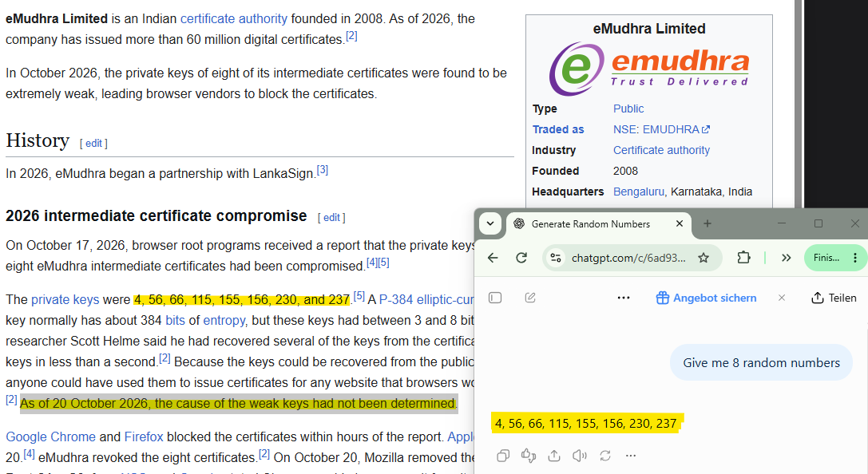Screen dimensions: 868x474
Task: Open the Bengaluru link in the infobox
Action: (x=638, y=192)
